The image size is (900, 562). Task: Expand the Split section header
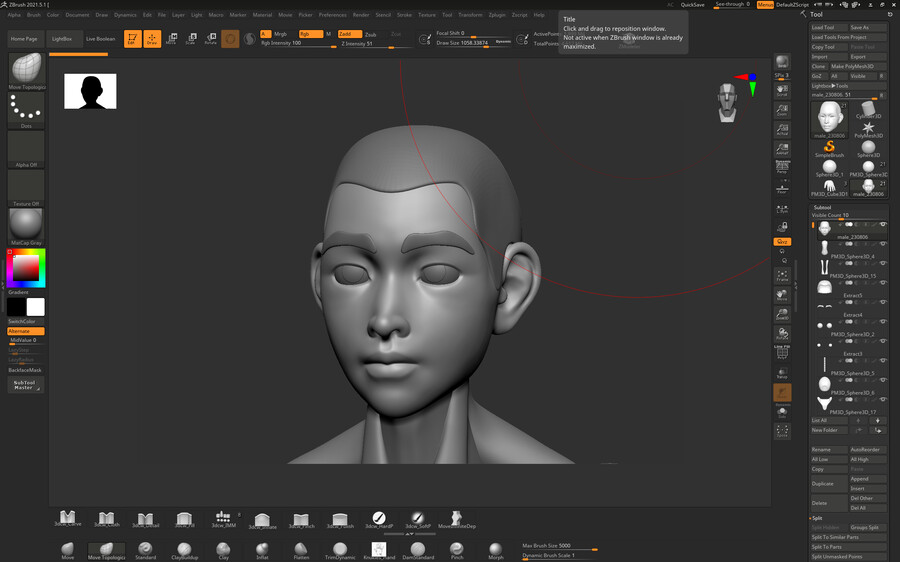coord(817,518)
